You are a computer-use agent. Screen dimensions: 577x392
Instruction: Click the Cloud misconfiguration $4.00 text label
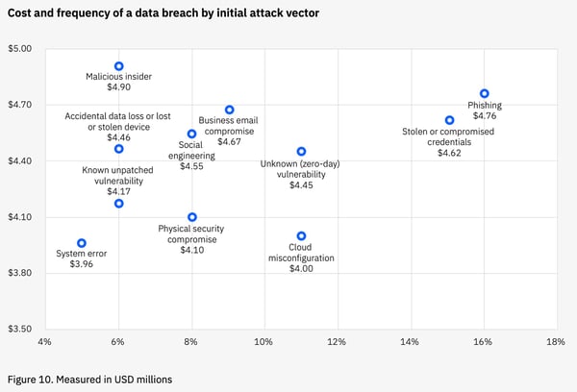pos(301,257)
